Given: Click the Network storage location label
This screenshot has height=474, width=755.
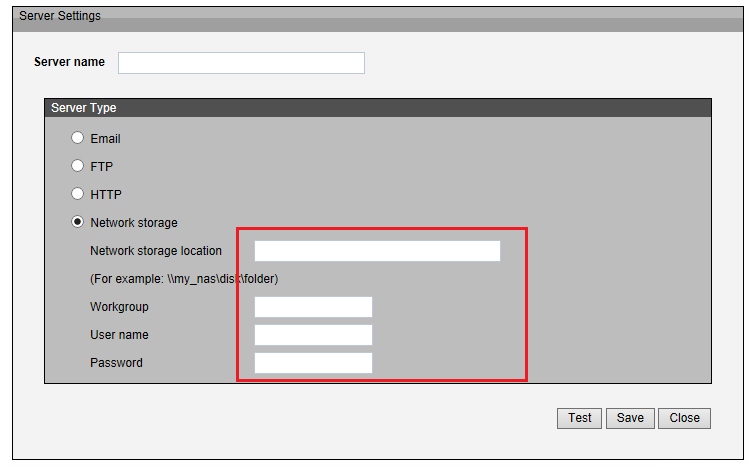Looking at the screenshot, I should click(156, 251).
